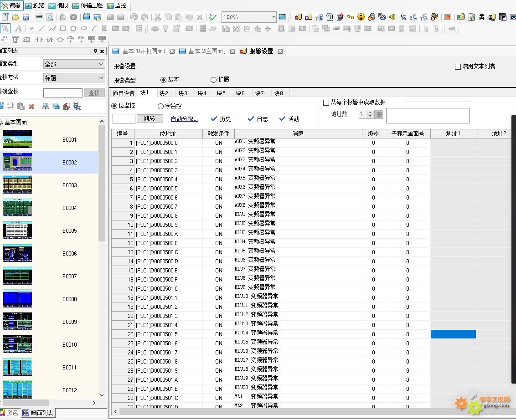The image size is (516, 420).
Task: Enable the 启用文本列表 checkbox
Action: click(x=457, y=67)
